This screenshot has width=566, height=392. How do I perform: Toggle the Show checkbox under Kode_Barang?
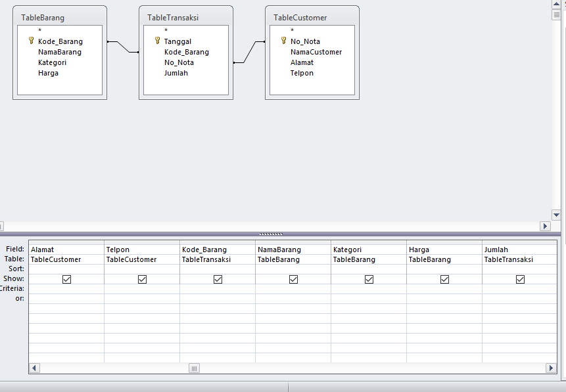218,279
